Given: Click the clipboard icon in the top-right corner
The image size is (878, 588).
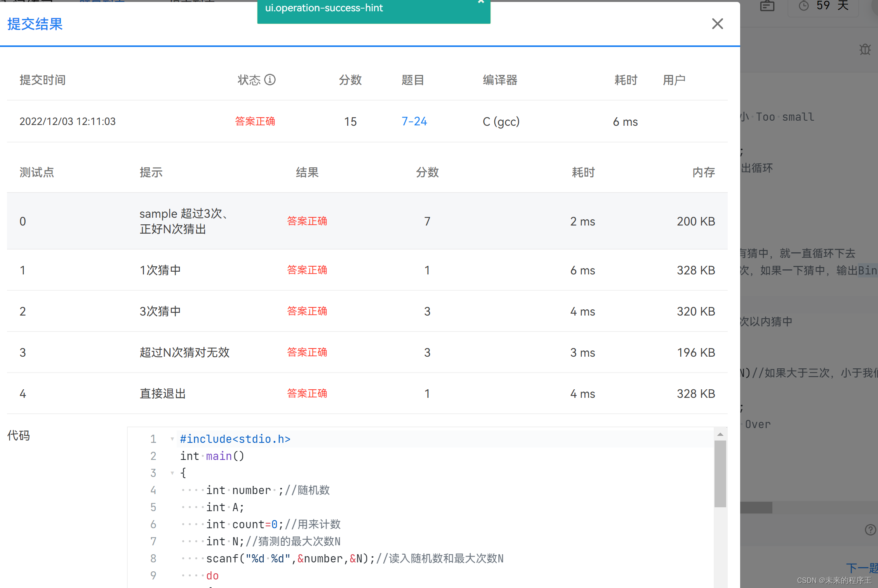Looking at the screenshot, I should point(767,6).
